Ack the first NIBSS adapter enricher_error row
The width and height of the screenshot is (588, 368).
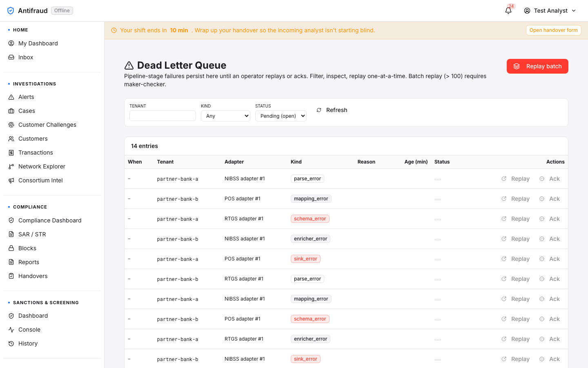click(x=550, y=239)
